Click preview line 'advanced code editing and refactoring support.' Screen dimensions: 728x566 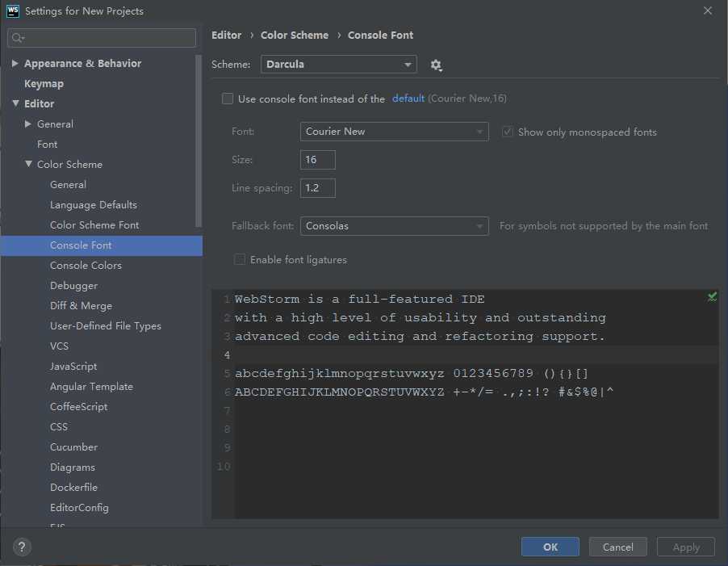(420, 336)
